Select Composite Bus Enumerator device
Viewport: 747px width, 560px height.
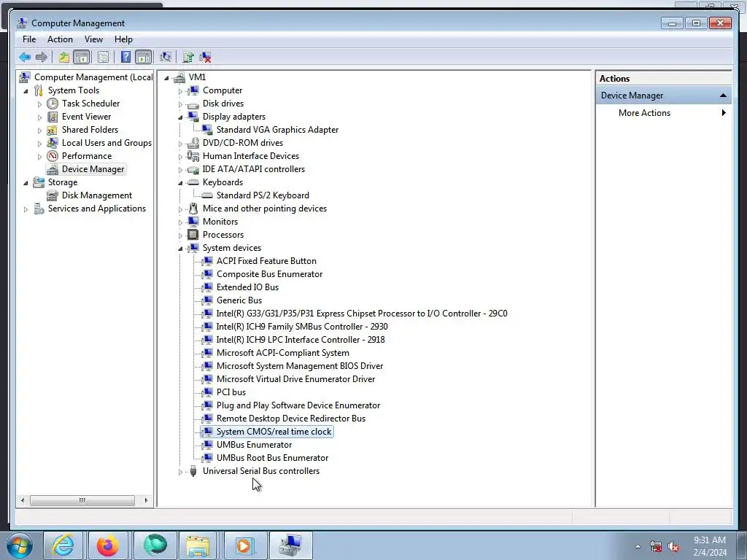270,274
